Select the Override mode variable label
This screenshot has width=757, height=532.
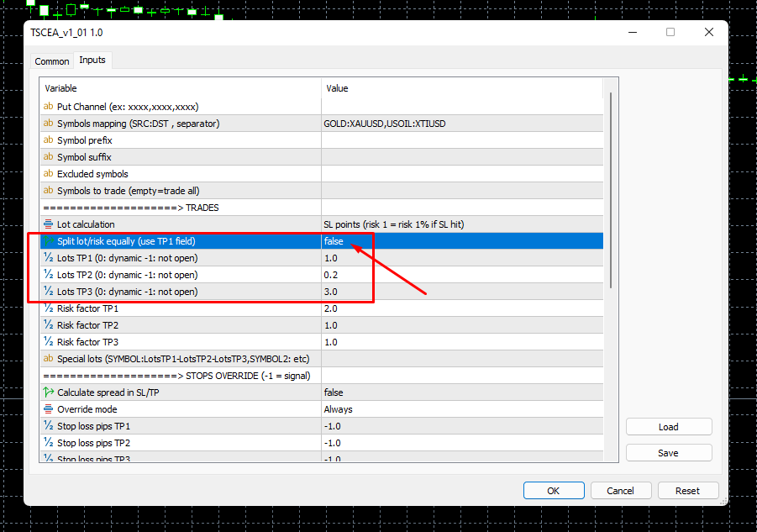[87, 409]
